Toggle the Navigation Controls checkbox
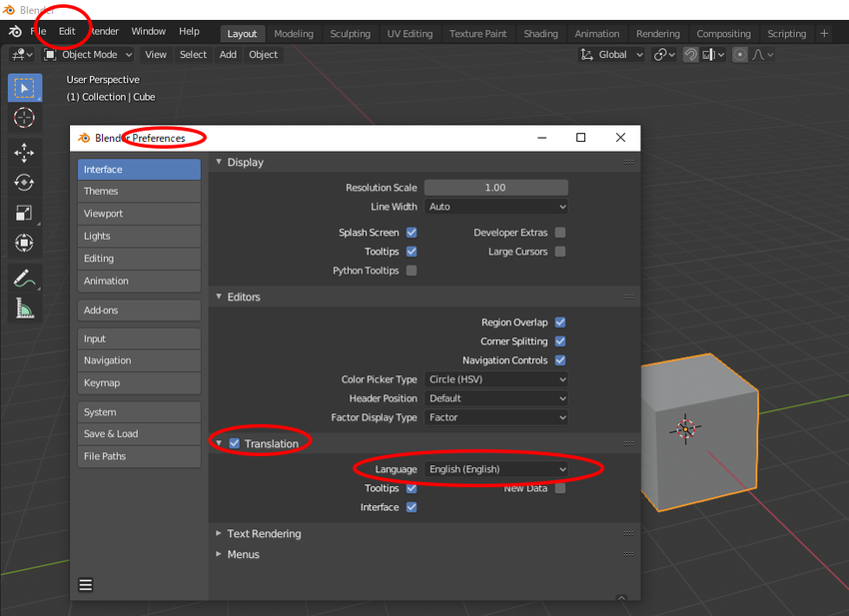The height and width of the screenshot is (616, 849). tap(560, 360)
